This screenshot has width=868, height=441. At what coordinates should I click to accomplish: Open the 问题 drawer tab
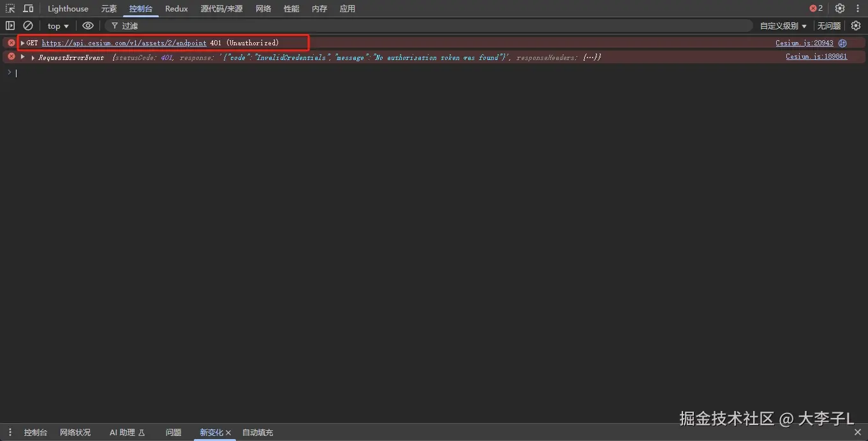pos(173,433)
